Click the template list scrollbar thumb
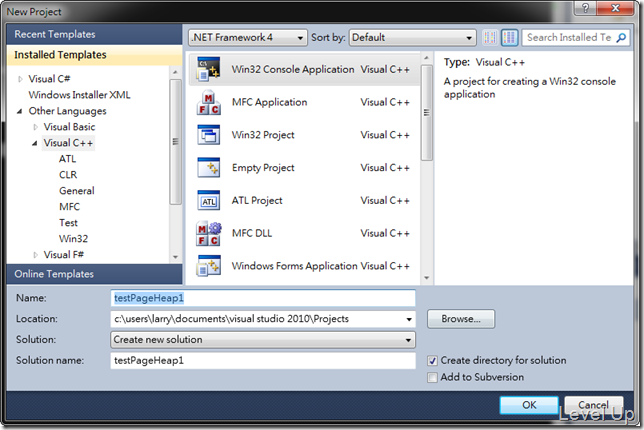 click(x=426, y=113)
